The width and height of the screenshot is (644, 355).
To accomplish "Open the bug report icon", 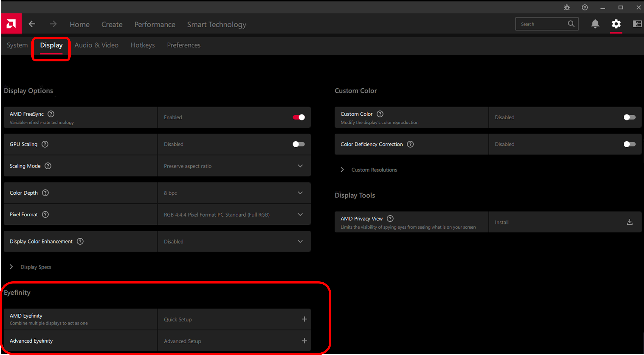I will [567, 7].
